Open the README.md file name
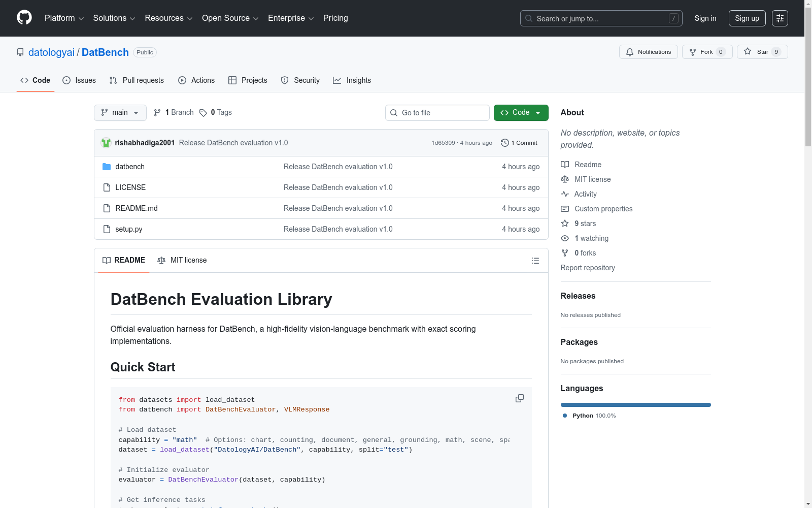The image size is (812, 508). (x=137, y=208)
